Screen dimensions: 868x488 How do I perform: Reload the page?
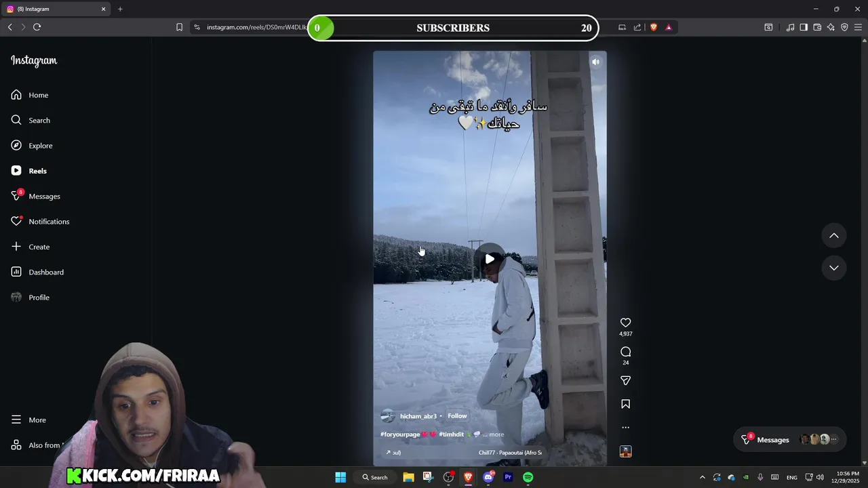click(x=37, y=27)
